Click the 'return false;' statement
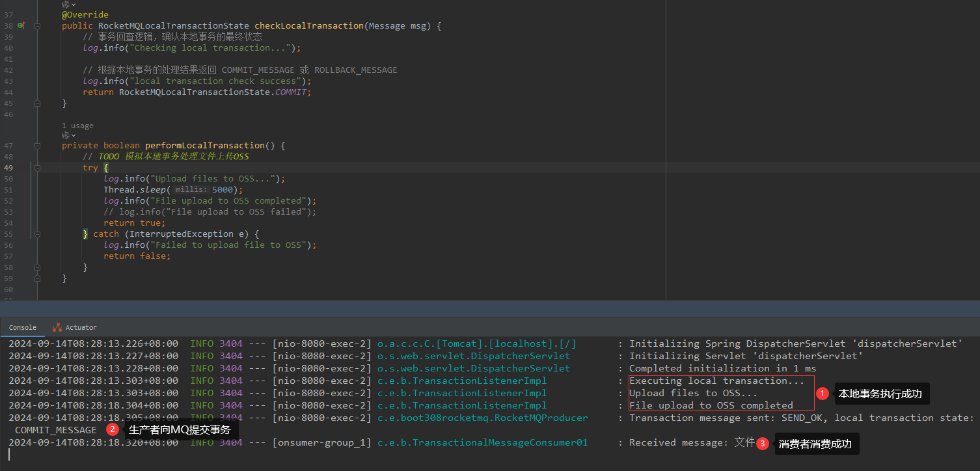Viewport: 980px width, 471px height. tap(137, 256)
